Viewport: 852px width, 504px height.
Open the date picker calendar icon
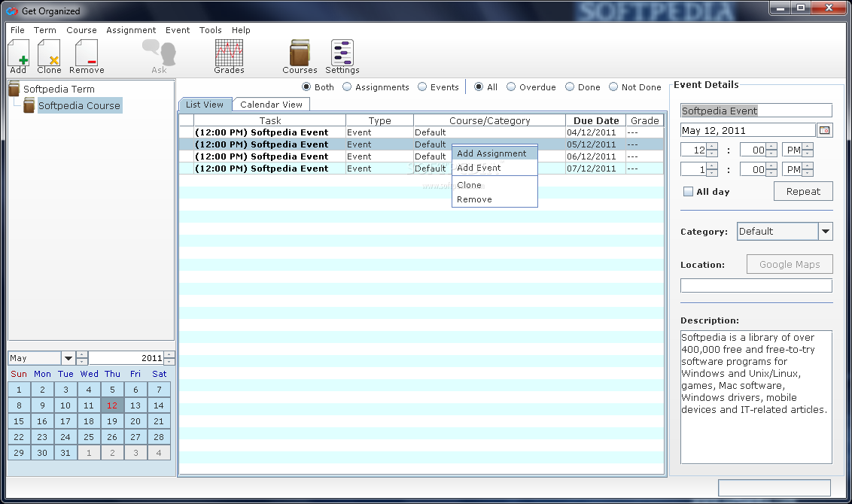coord(825,130)
